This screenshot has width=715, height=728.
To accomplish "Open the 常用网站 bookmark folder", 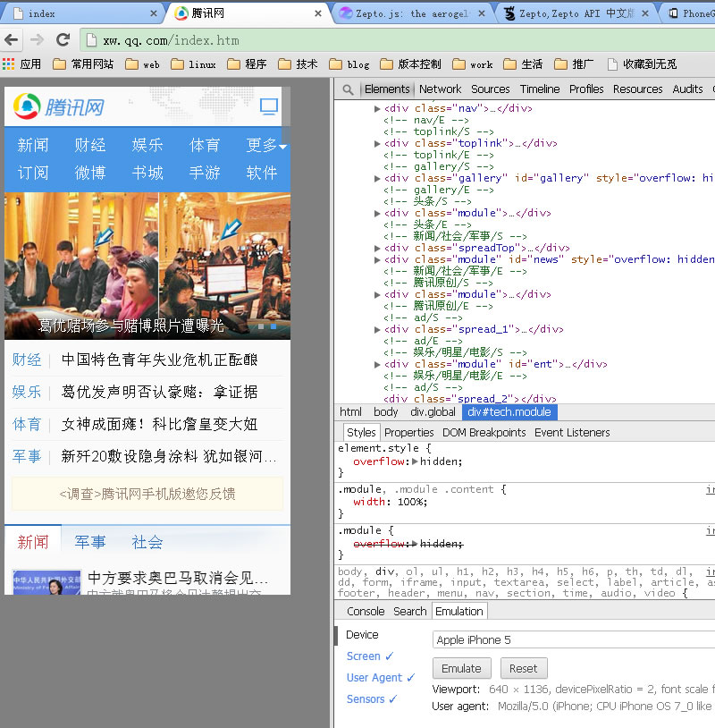I will pyautogui.click(x=83, y=64).
